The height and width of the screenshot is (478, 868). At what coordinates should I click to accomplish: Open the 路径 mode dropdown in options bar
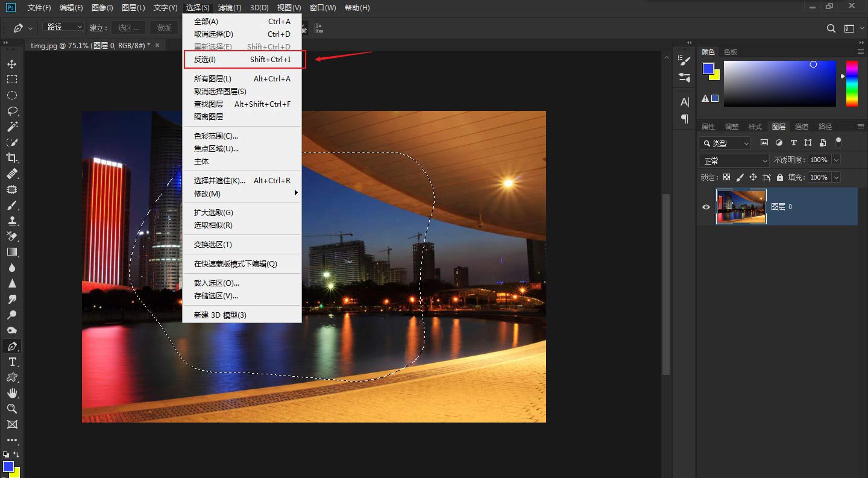pyautogui.click(x=64, y=27)
